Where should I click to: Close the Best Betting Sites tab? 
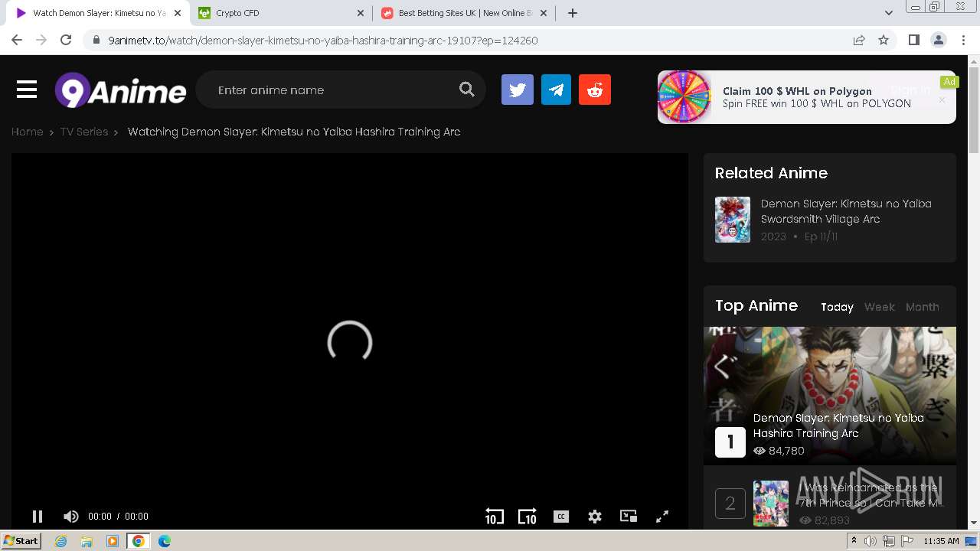[544, 13]
